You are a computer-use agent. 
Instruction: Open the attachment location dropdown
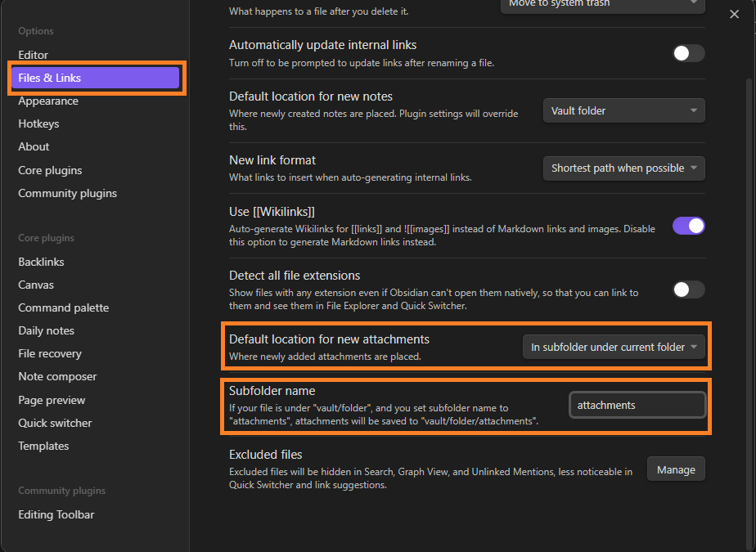[614, 346]
